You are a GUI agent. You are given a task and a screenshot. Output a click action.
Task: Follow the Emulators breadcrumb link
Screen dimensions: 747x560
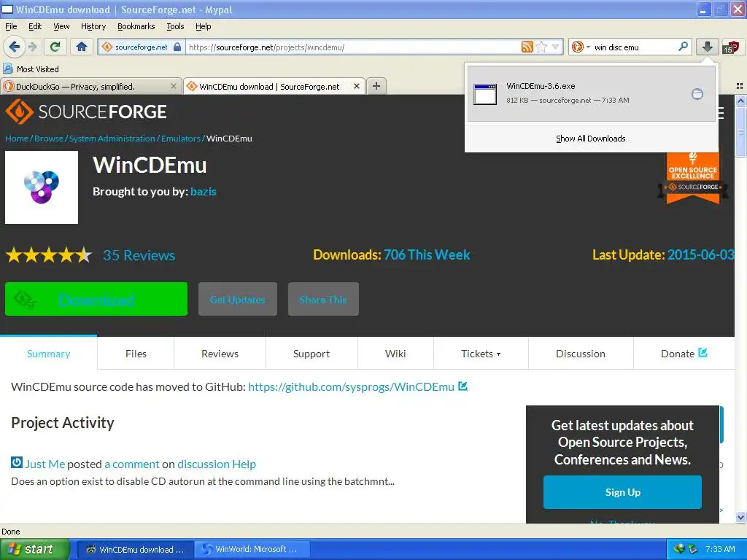point(181,139)
